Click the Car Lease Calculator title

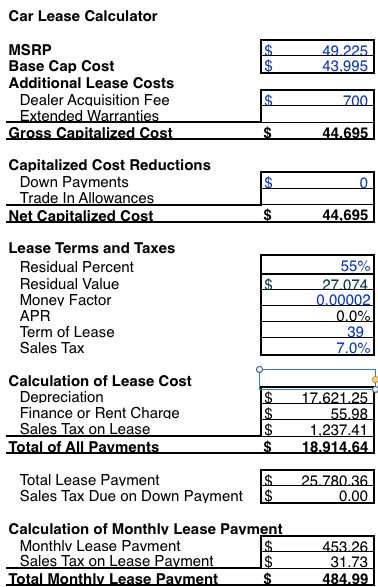pos(83,16)
